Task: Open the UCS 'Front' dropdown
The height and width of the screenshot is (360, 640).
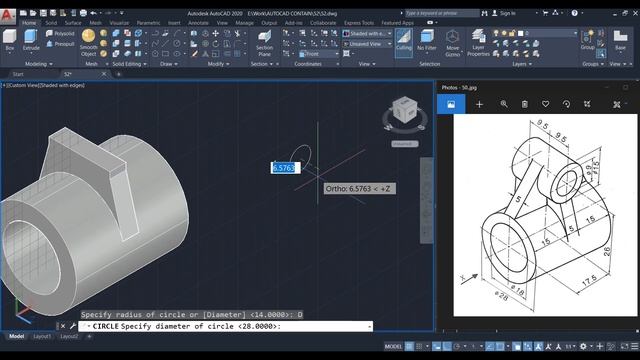Action: pos(319,54)
